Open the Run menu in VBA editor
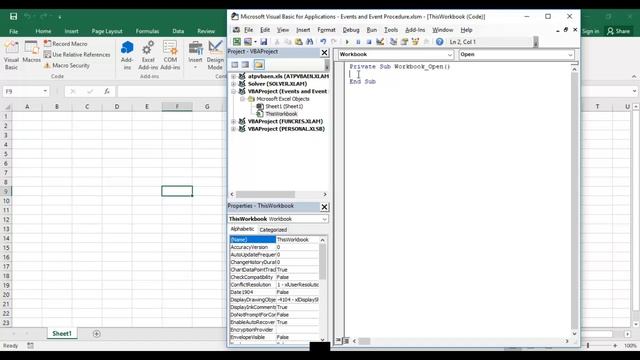 [x=371, y=30]
